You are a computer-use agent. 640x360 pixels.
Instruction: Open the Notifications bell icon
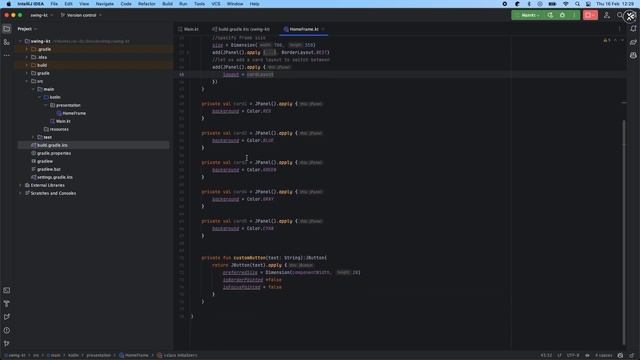pyautogui.click(x=633, y=29)
